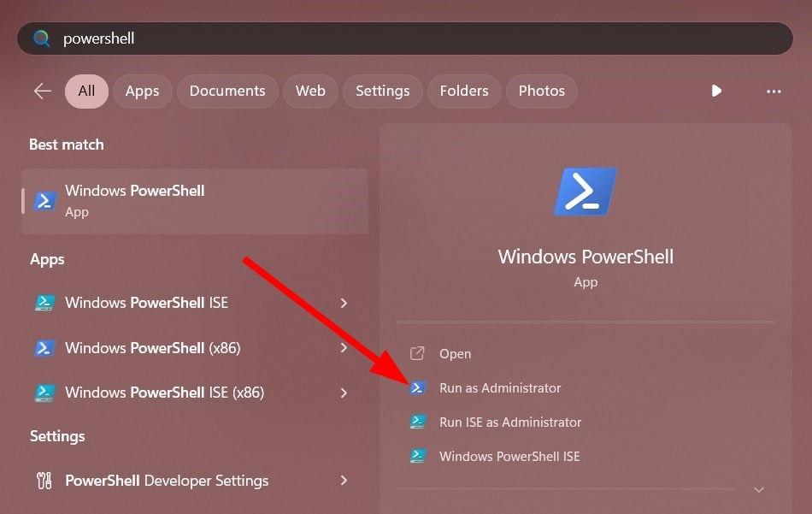Select the Windows PowerShell ISE app icon

point(45,302)
